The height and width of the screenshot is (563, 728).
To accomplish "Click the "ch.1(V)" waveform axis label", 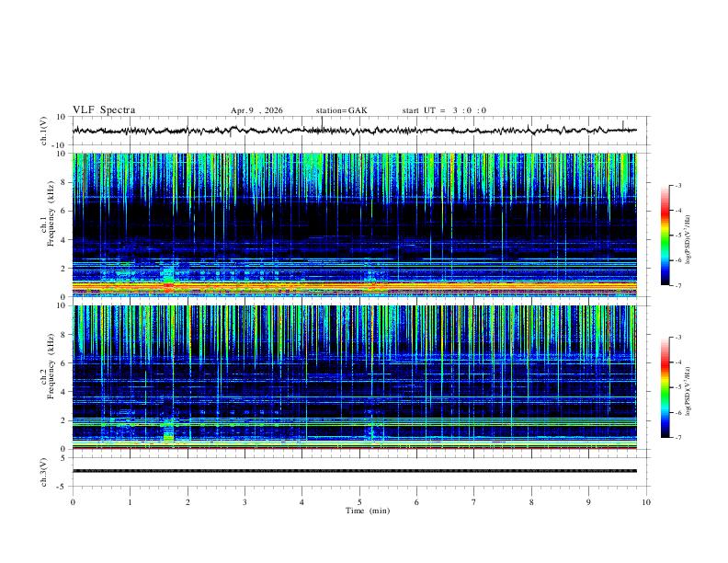I will [44, 131].
